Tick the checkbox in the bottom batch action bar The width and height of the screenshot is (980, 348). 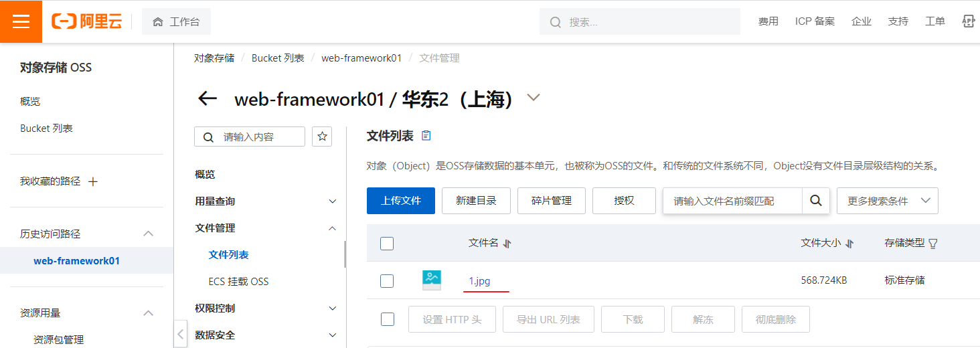point(388,319)
